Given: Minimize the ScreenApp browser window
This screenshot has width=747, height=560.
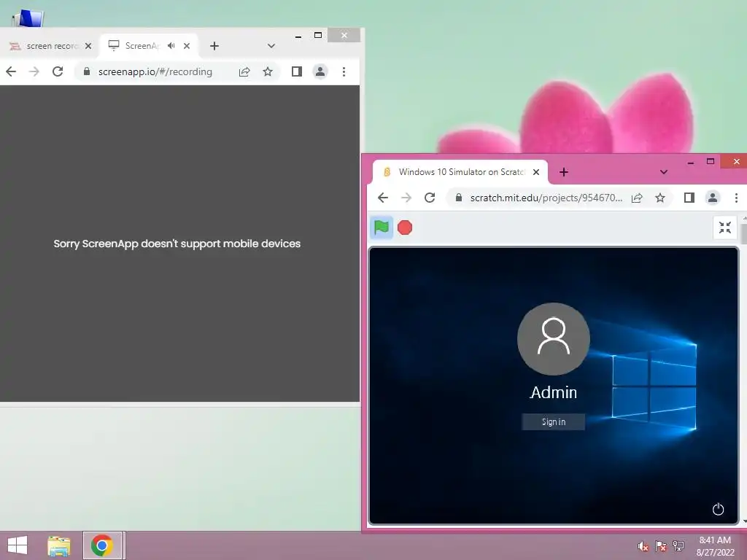Looking at the screenshot, I should 298,36.
